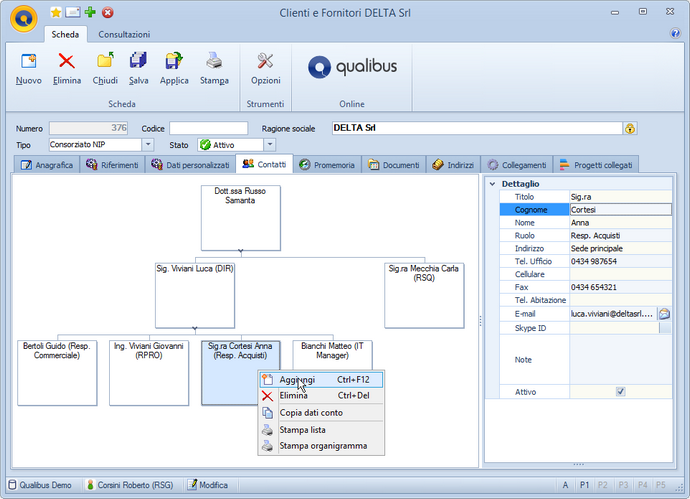Image resolution: width=690 pixels, height=499 pixels.
Task: Open the Tipo dropdown arrow
Action: pos(148,144)
